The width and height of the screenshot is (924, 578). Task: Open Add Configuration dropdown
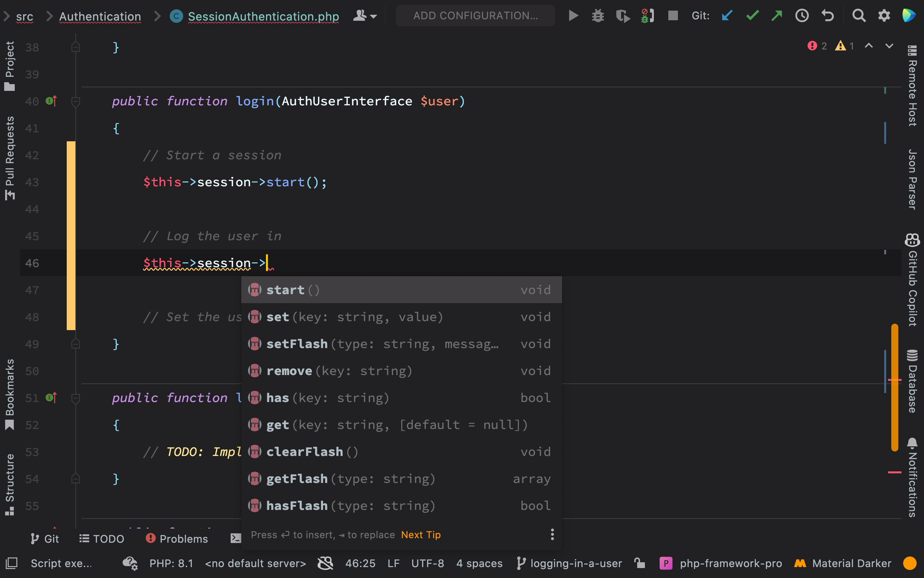click(x=475, y=16)
